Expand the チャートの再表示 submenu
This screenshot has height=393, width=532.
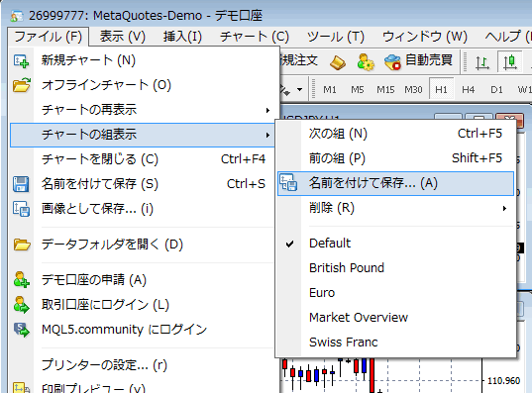point(142,110)
